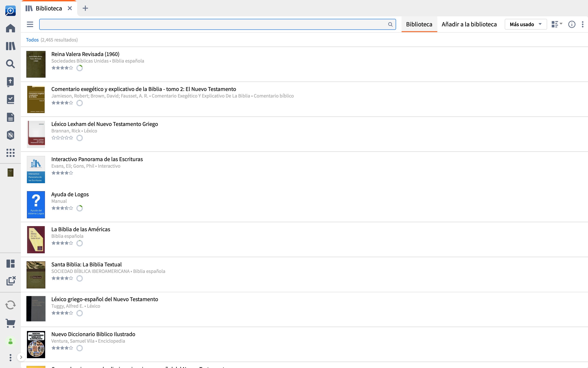Set the star rating for Reina Valera Revisada
Image resolution: width=588 pixels, height=368 pixels.
click(62, 68)
